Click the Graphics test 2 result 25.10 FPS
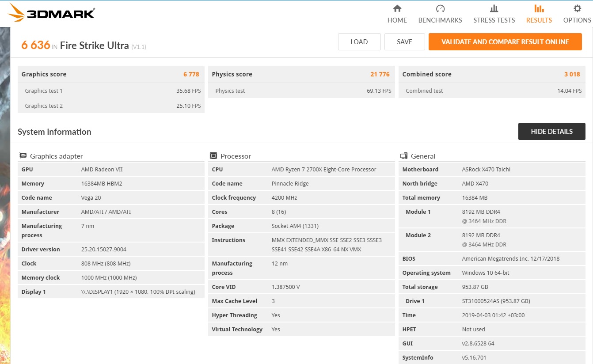 [x=189, y=106]
